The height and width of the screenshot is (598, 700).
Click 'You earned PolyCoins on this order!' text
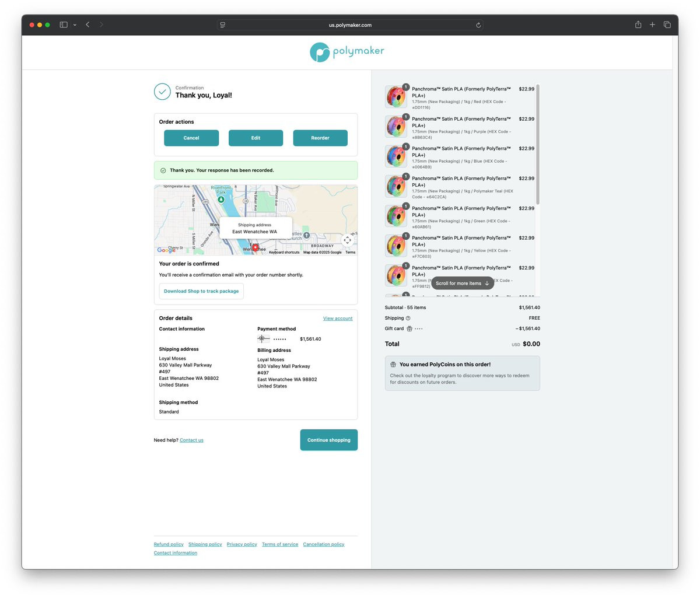point(445,364)
